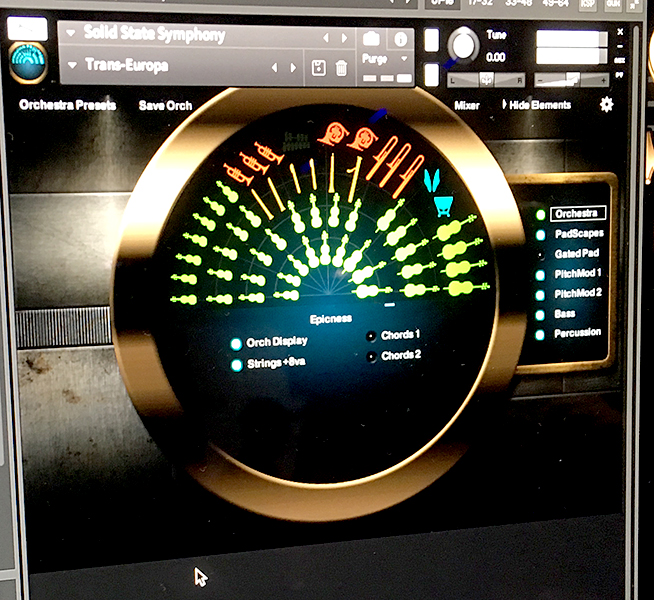Screen dimensions: 654x600
Task: Click the pan center icon between L and R
Action: click(x=486, y=79)
